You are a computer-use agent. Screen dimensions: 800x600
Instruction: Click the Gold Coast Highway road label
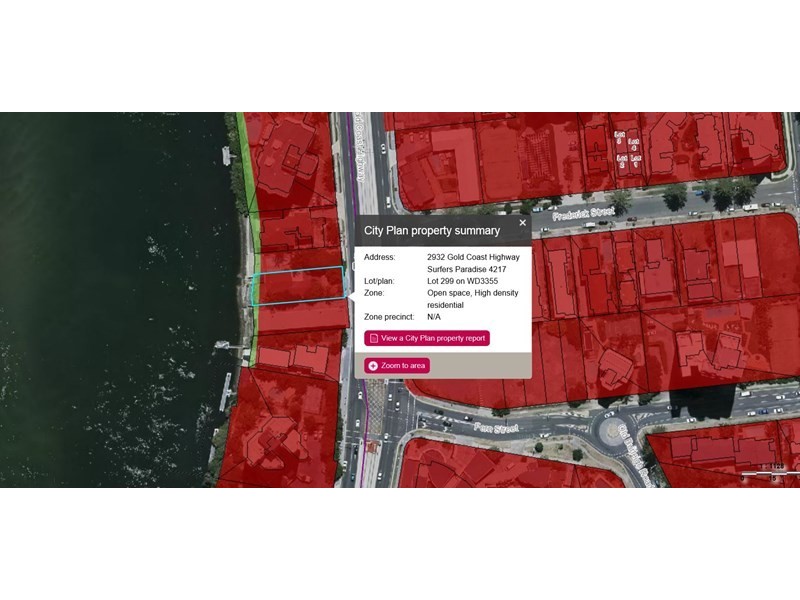click(360, 147)
